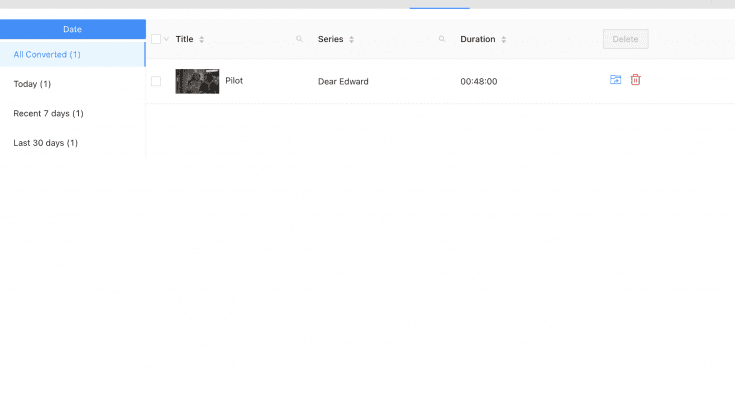Screen dimensions: 735x400
Task: Filter by Recent 7 days (1)
Action: coord(48,113)
